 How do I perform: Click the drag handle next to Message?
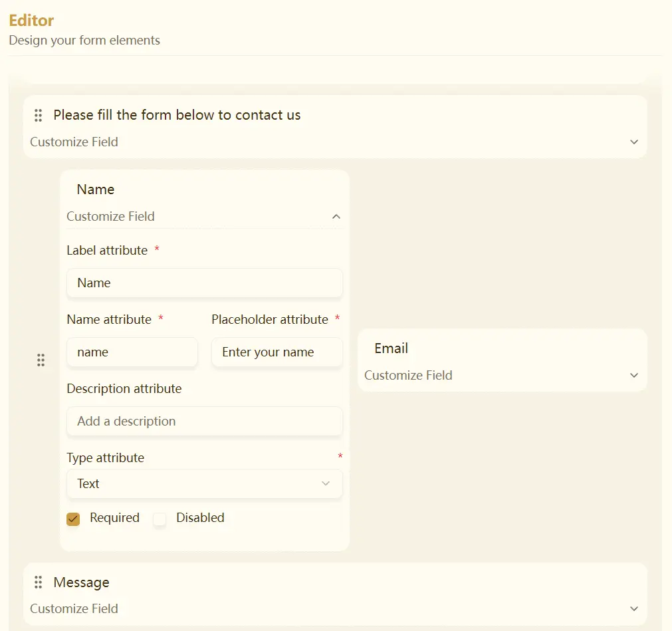tap(38, 582)
